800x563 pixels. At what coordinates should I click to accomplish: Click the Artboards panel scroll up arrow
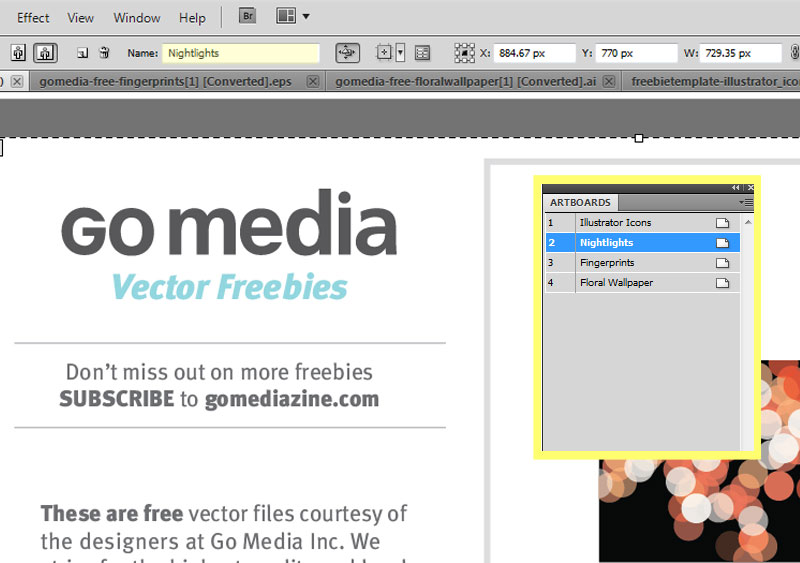748,222
